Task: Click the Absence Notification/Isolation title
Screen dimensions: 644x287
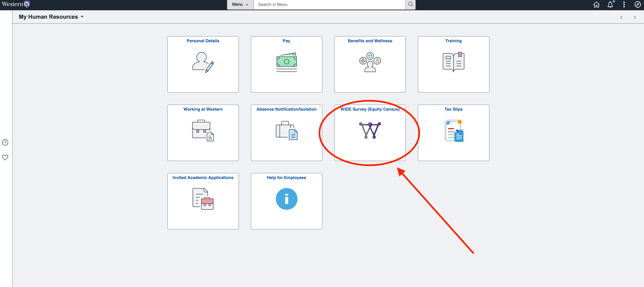Action: (x=287, y=109)
